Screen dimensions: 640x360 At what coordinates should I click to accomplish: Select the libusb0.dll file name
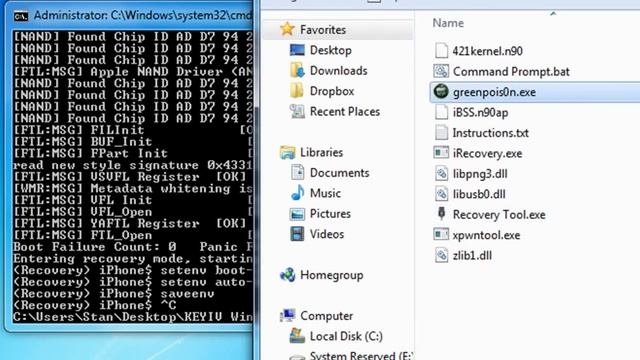[479, 194]
